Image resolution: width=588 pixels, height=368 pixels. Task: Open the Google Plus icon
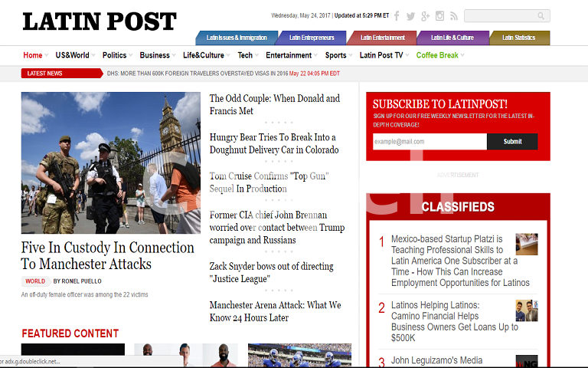pos(425,16)
